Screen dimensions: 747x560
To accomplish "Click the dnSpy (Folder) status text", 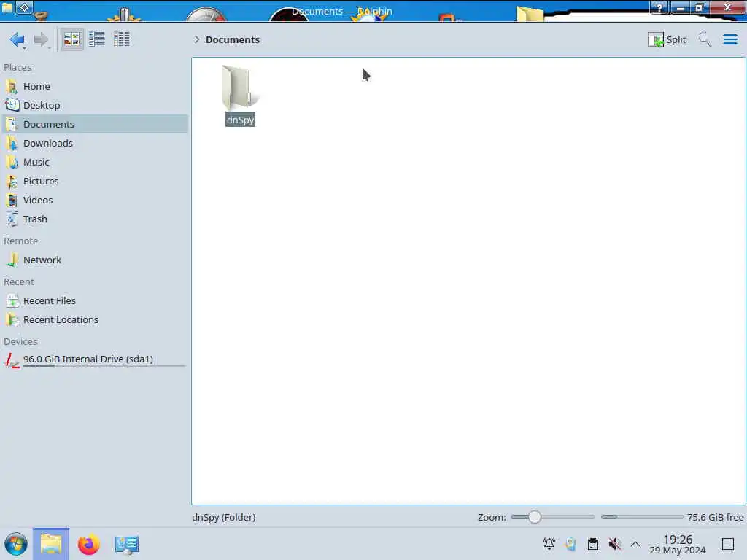I will tap(224, 517).
